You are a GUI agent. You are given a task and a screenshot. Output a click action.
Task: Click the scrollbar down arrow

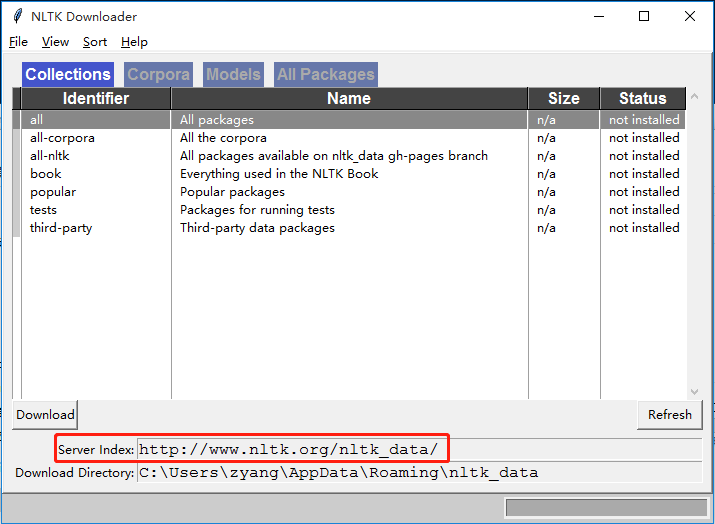click(694, 392)
